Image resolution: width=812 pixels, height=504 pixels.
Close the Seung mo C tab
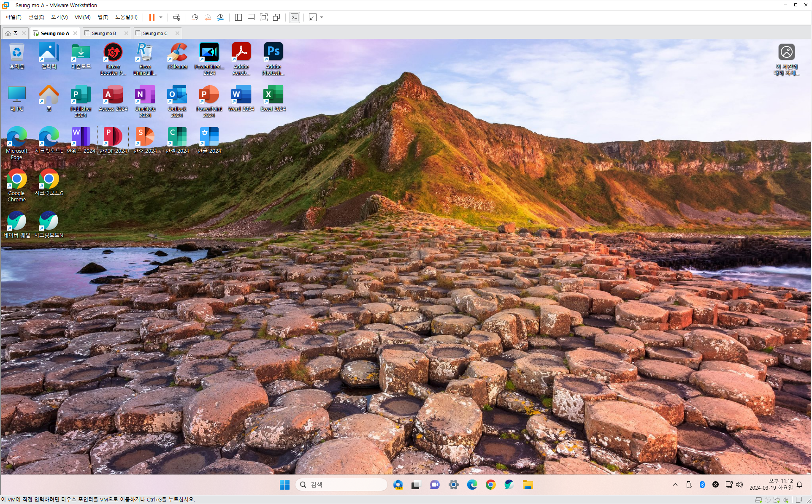pyautogui.click(x=177, y=33)
